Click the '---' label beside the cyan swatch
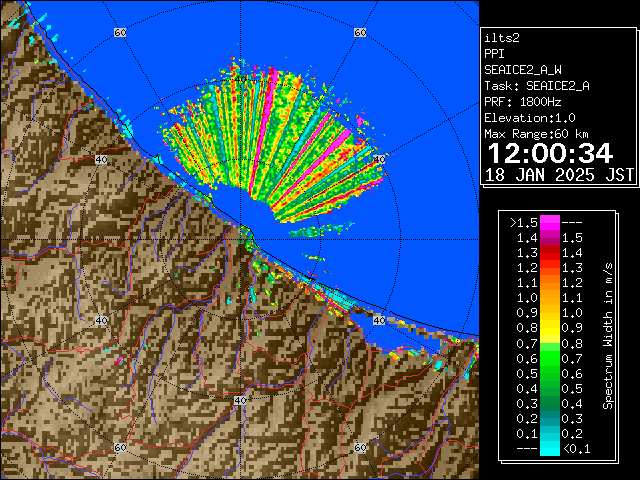Viewport: 640px width, 480px height. [x=527, y=449]
